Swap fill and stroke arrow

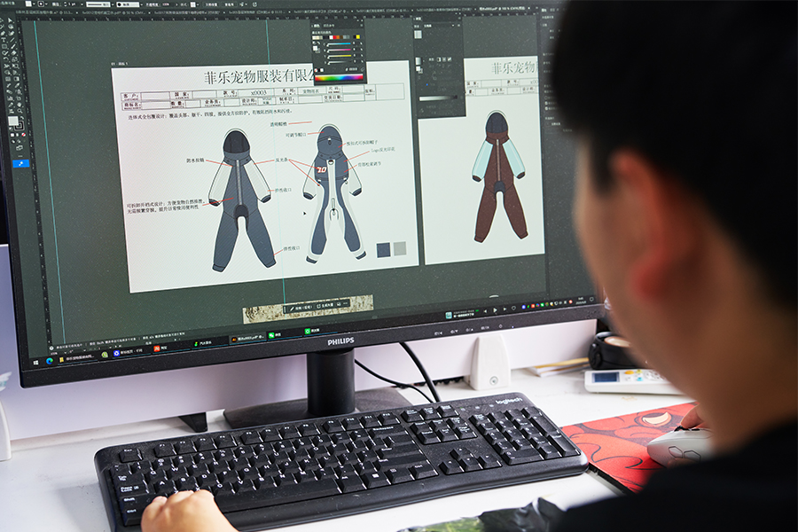point(22,118)
